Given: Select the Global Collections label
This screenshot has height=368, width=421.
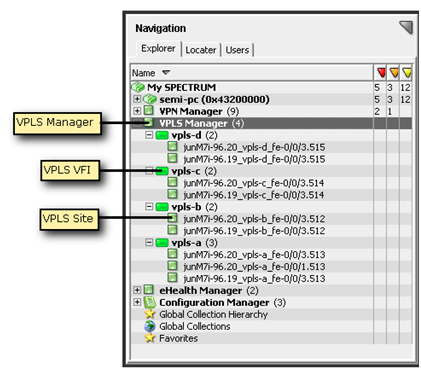Looking at the screenshot, I should pyautogui.click(x=195, y=326).
